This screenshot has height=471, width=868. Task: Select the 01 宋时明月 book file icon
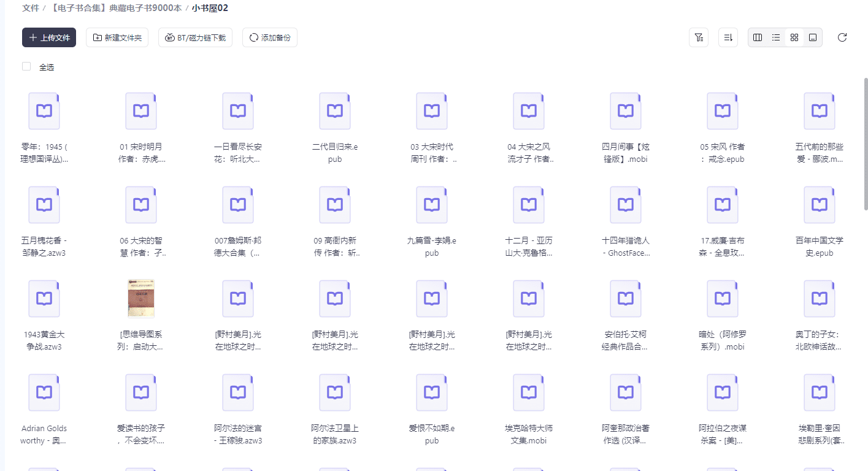(x=141, y=111)
